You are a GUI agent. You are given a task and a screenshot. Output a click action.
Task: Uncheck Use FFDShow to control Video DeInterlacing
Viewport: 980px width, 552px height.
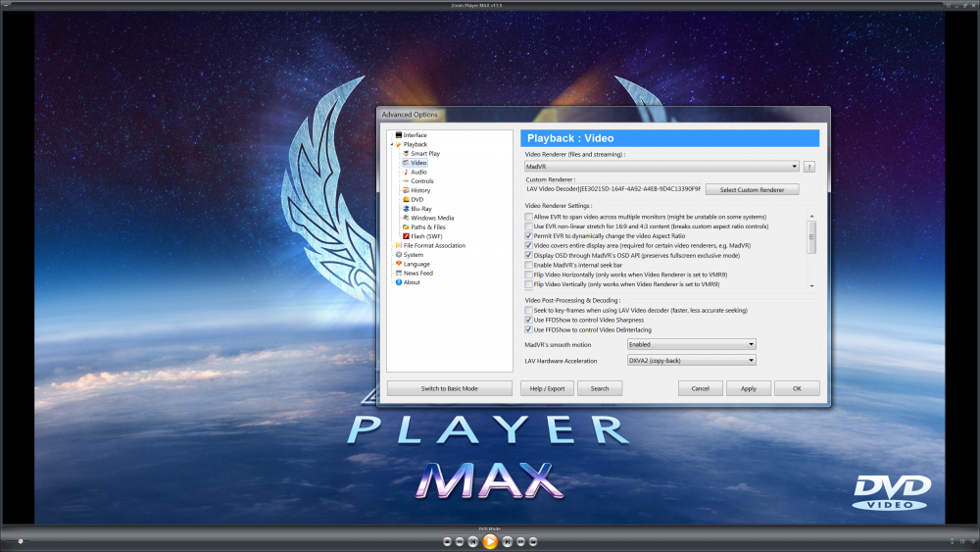tap(529, 329)
